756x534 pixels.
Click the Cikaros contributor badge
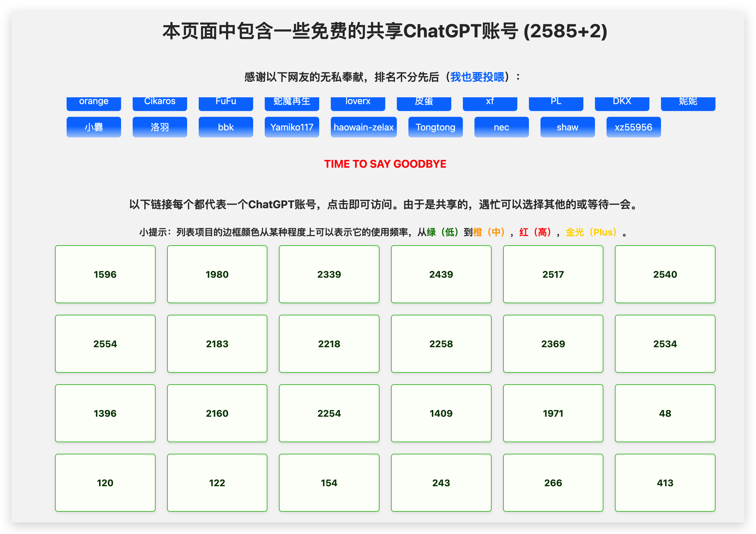(x=160, y=103)
